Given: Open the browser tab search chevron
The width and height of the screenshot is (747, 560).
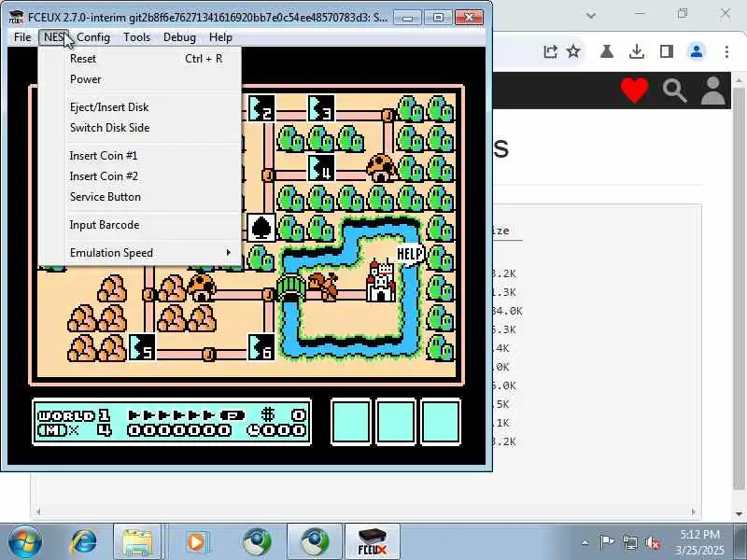Looking at the screenshot, I should (x=591, y=15).
